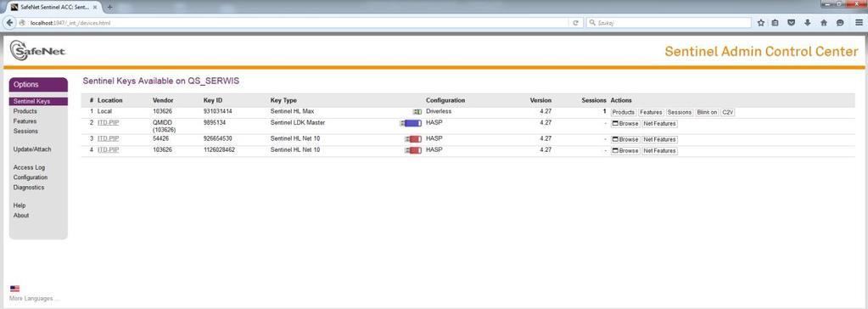Click the Features button for the Local key
The image size is (868, 309).
(651, 112)
